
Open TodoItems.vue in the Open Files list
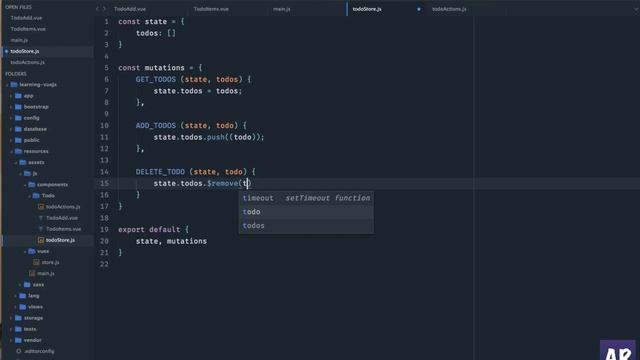tap(28, 29)
